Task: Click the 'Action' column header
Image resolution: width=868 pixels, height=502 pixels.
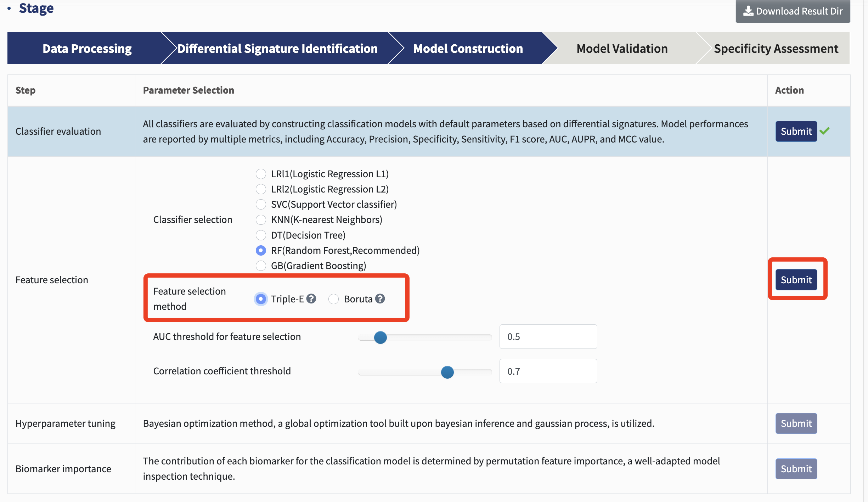Action: (x=789, y=90)
